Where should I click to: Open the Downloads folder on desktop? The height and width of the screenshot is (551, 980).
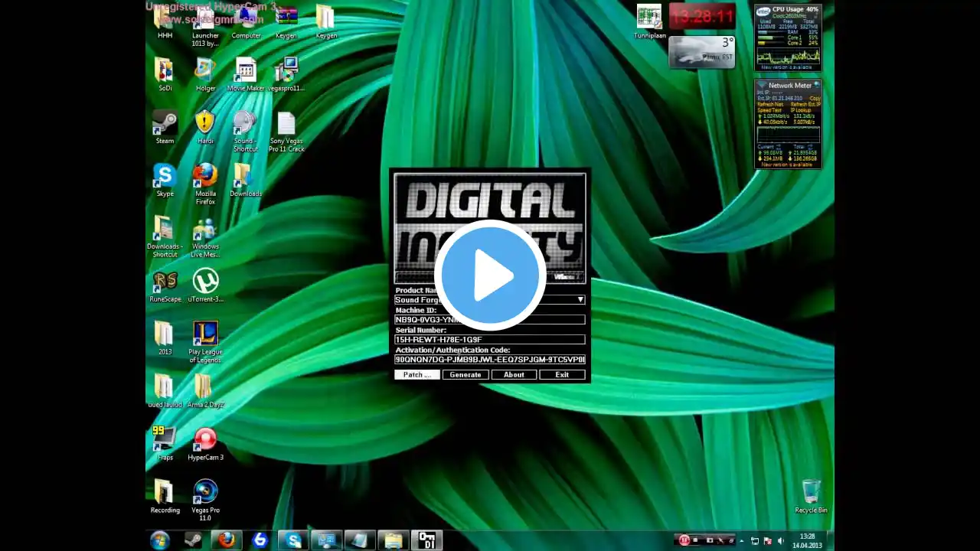[245, 176]
